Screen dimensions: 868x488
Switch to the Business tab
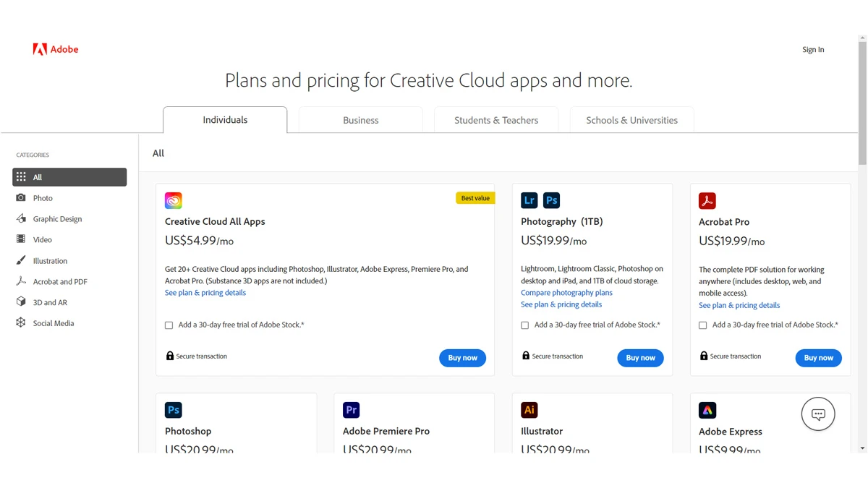pyautogui.click(x=361, y=120)
